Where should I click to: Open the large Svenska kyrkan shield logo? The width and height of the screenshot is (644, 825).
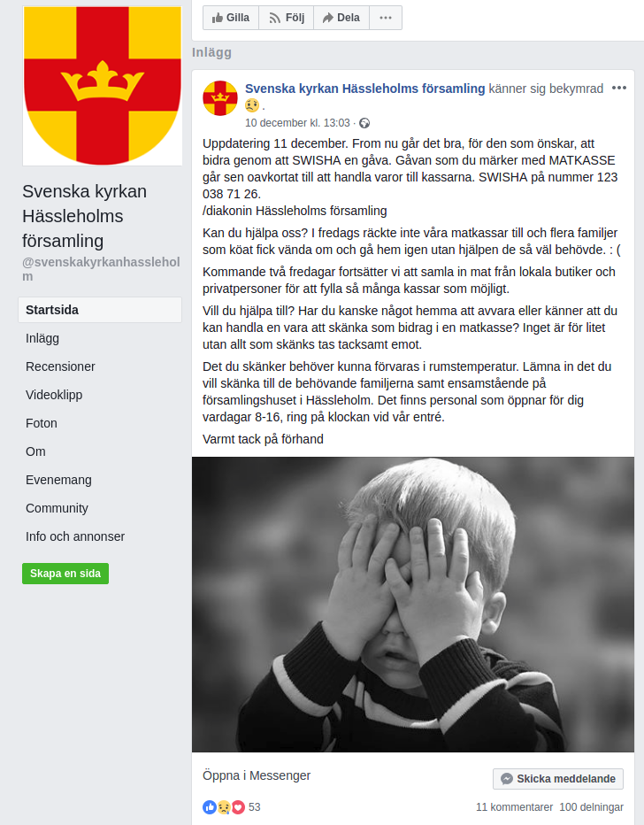(103, 86)
